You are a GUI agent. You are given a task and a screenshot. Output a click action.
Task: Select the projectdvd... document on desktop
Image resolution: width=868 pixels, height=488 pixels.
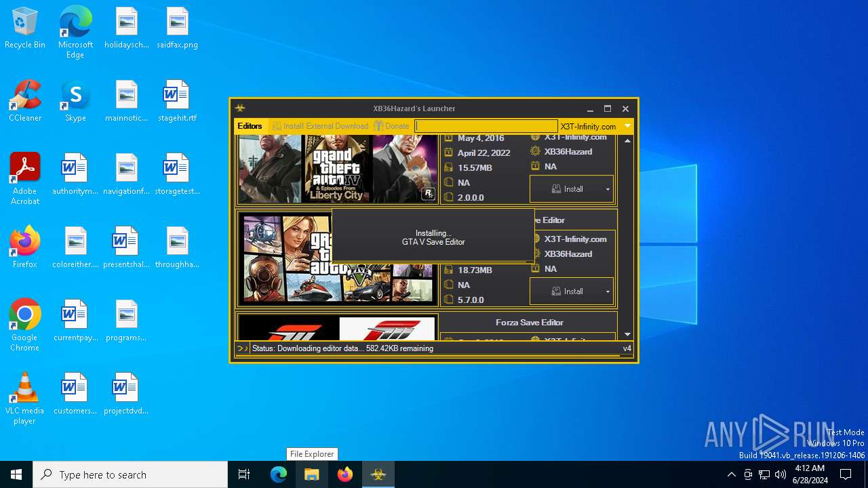coord(126,394)
